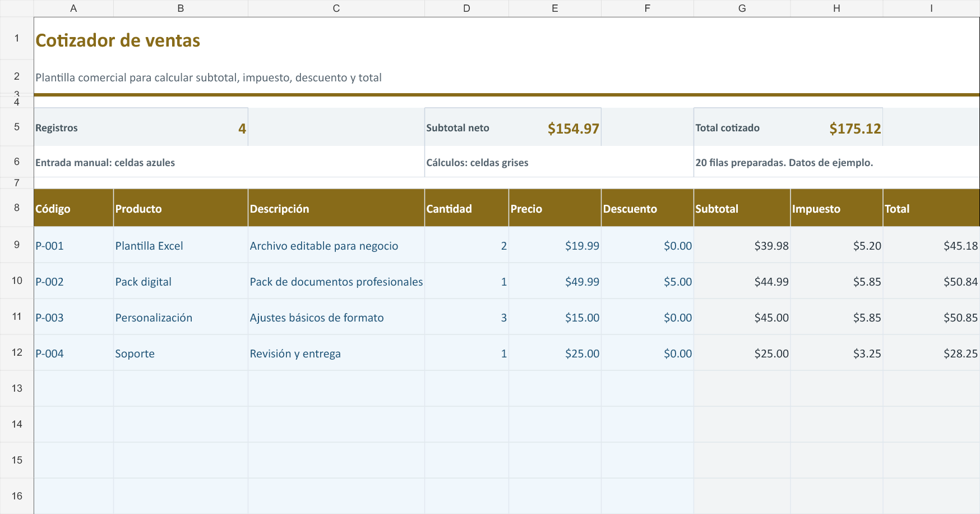This screenshot has width=980, height=514.
Task: Select the 'Subtotal neto' label
Action: click(466, 128)
